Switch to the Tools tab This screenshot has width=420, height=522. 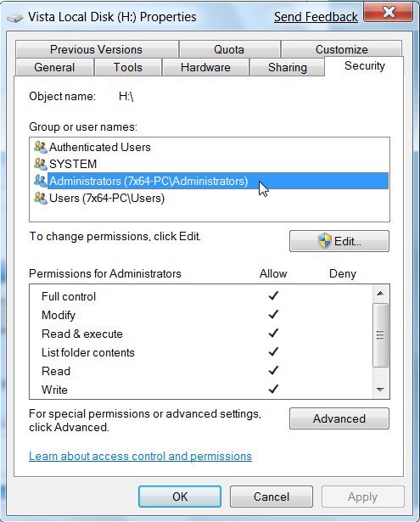[x=128, y=67]
